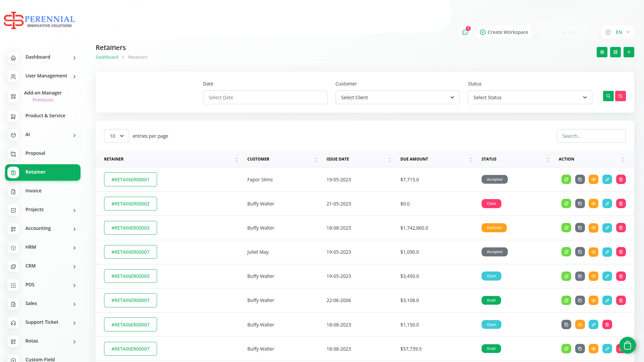Change the entries per page dropdown
Viewport: 644px width, 362px height.
[116, 136]
